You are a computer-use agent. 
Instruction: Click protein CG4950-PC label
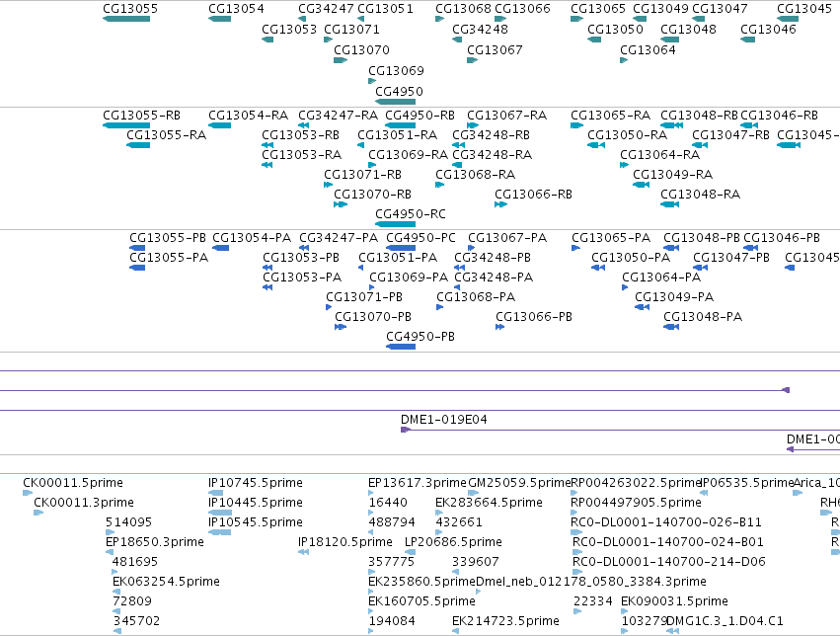[421, 238]
